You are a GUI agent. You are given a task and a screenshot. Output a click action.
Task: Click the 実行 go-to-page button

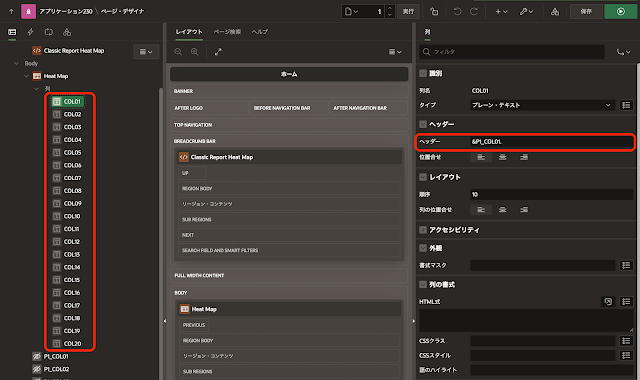(x=408, y=11)
